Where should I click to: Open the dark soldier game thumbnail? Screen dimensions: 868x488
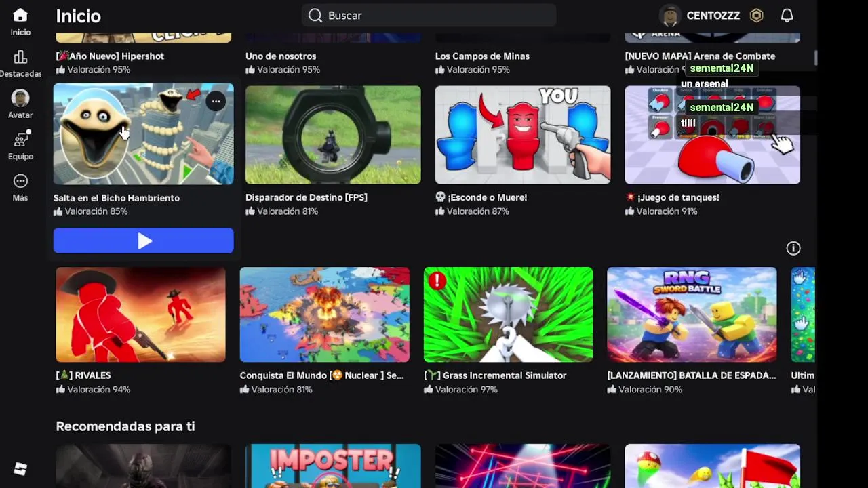tap(143, 466)
